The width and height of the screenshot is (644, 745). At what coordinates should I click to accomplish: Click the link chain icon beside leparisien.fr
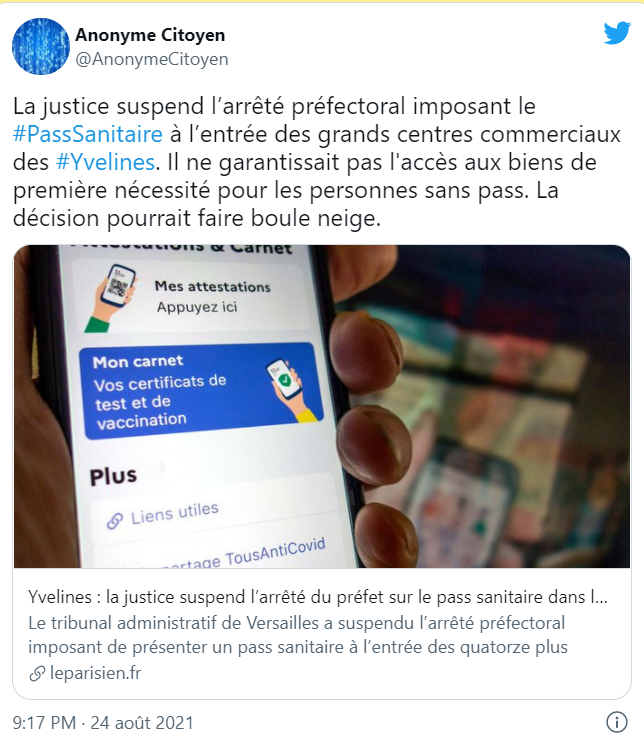click(x=37, y=673)
